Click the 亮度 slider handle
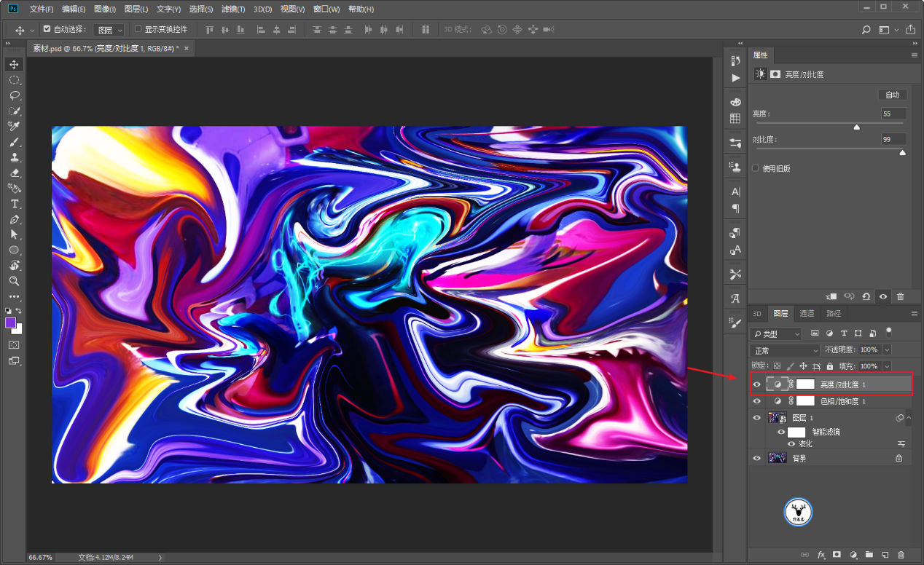Image resolution: width=924 pixels, height=565 pixels. 857,127
